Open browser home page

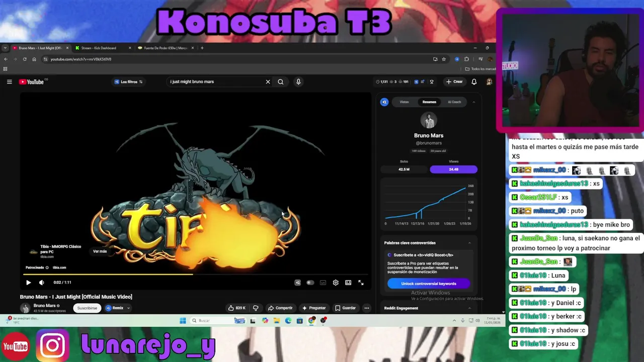[34, 59]
